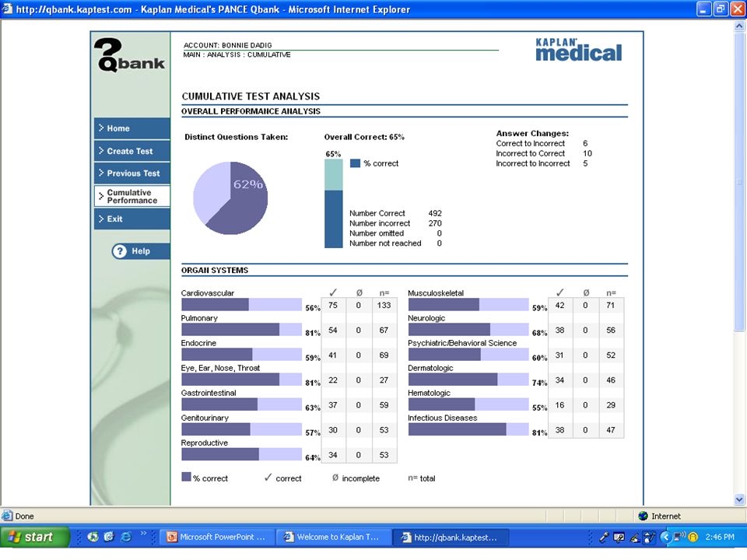Click the vertical scrollbar thumb
Screen dimensions: 747x560
pyautogui.click(x=739, y=181)
